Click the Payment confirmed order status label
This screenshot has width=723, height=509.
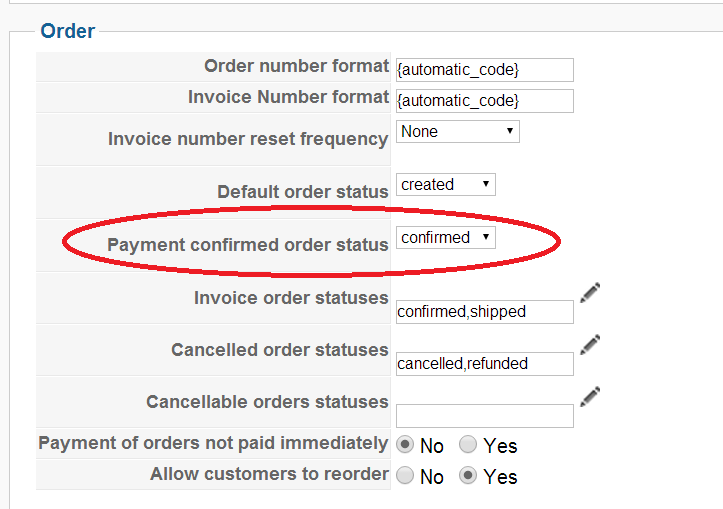click(x=248, y=244)
